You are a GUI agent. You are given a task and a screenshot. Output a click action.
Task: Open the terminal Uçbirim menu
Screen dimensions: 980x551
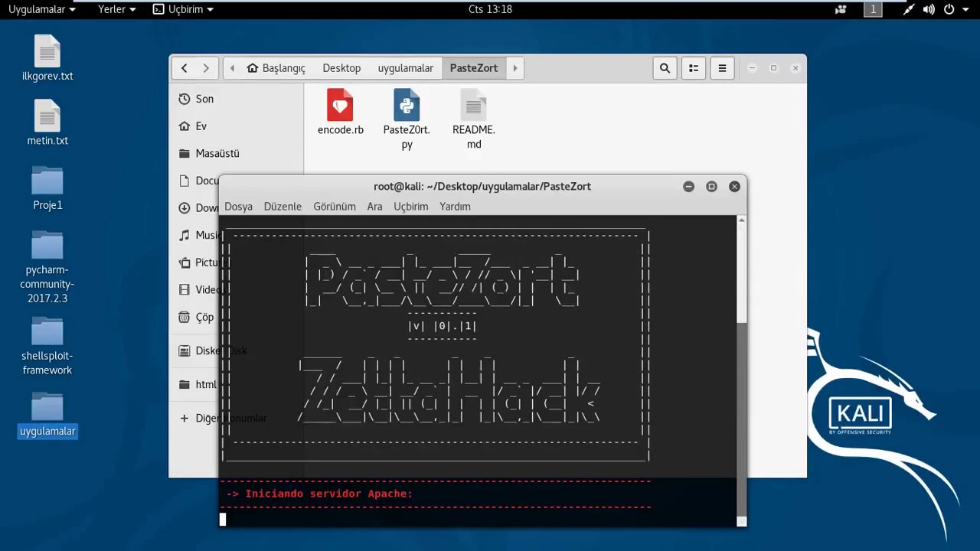coord(411,207)
